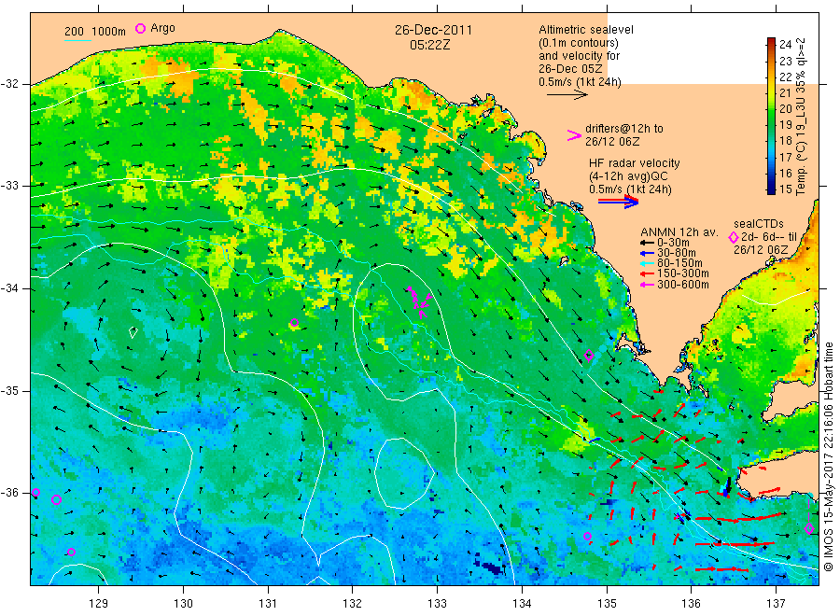Click the colorbar tick label 21

coord(785,92)
